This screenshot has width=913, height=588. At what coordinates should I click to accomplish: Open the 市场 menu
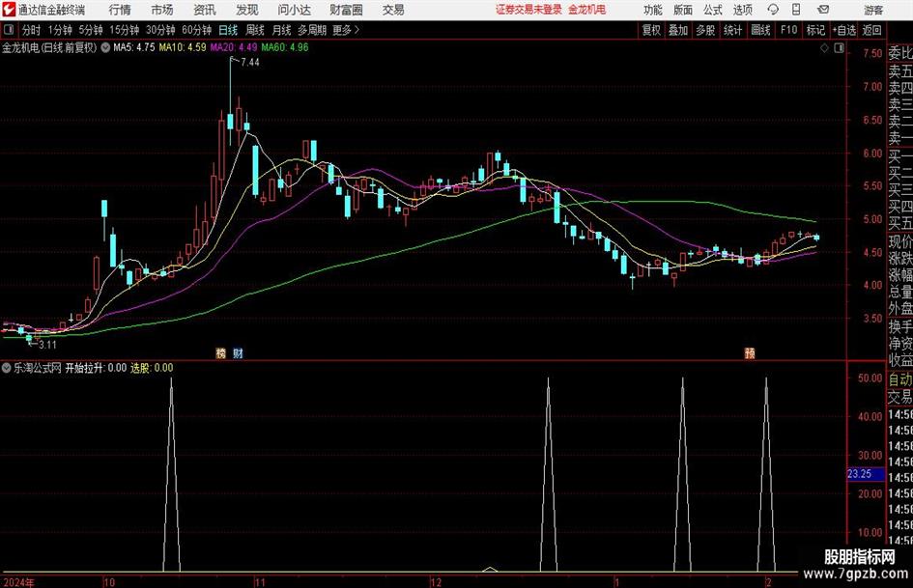162,10
